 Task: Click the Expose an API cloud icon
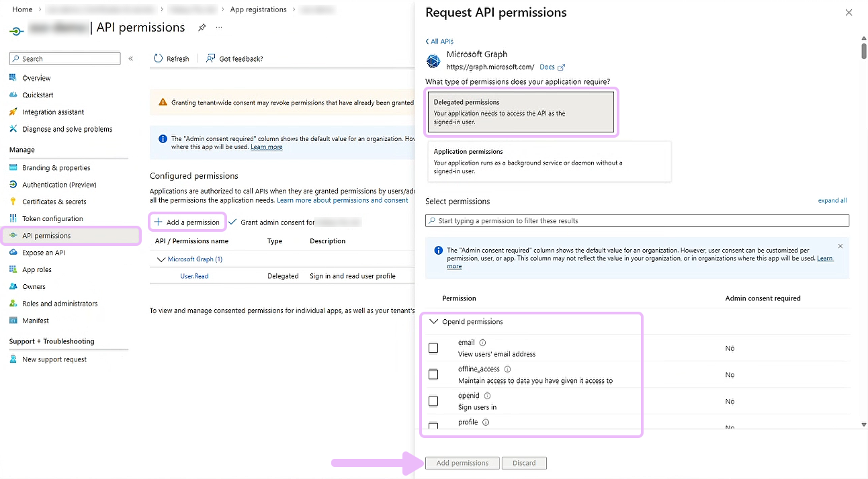point(13,253)
